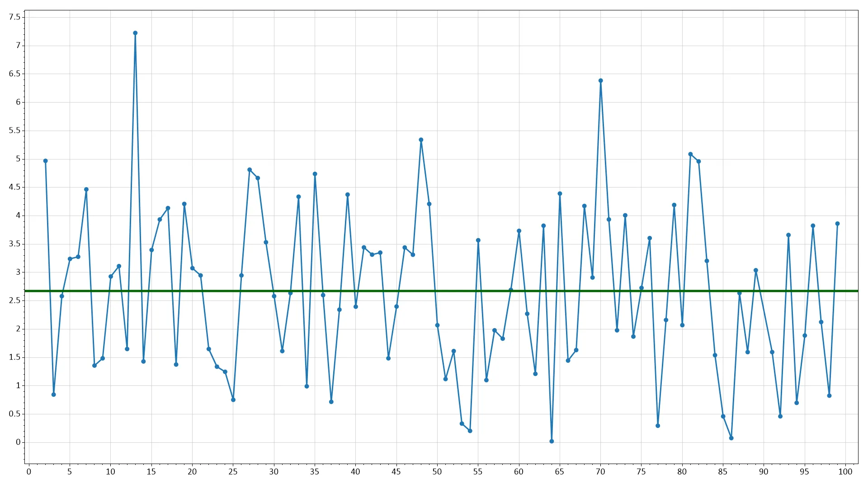Select the data point peak at x=48
The width and height of the screenshot is (868, 488).
[x=421, y=140]
